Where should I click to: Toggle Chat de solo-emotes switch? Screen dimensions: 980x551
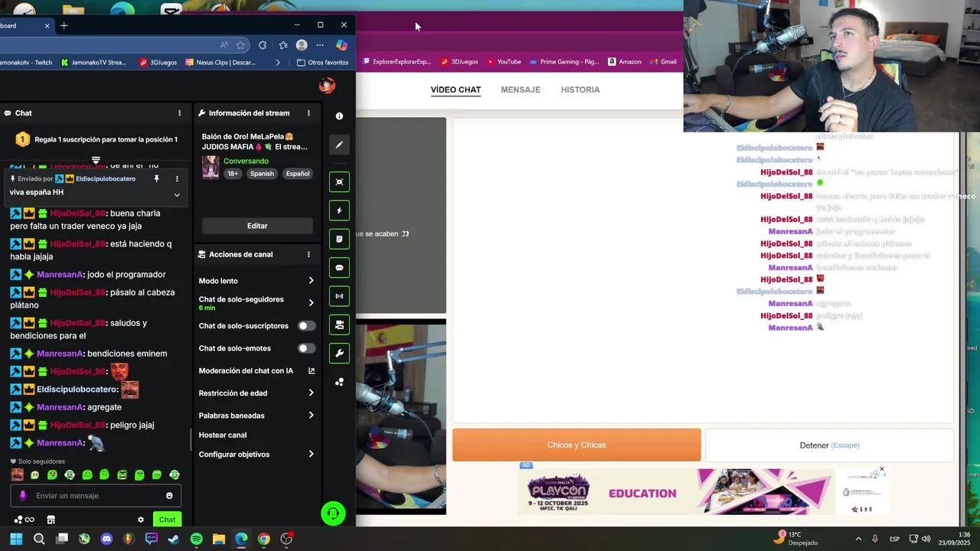(306, 348)
